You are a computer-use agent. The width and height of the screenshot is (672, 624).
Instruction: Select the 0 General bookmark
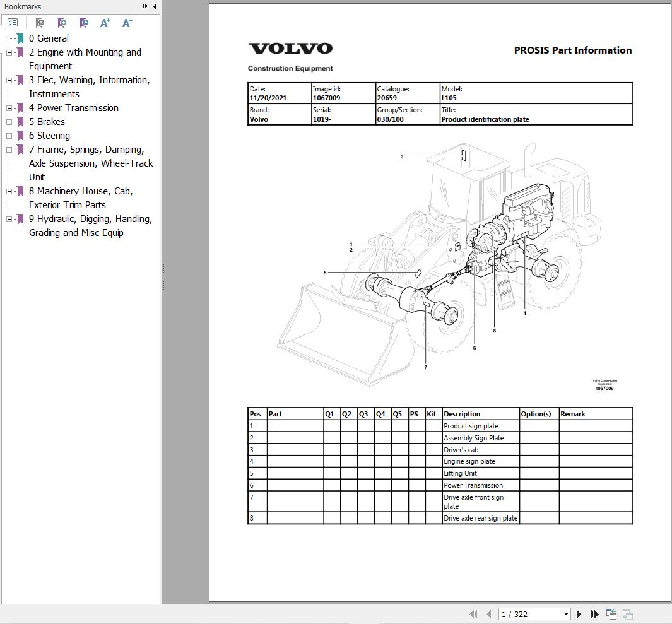pyautogui.click(x=49, y=38)
